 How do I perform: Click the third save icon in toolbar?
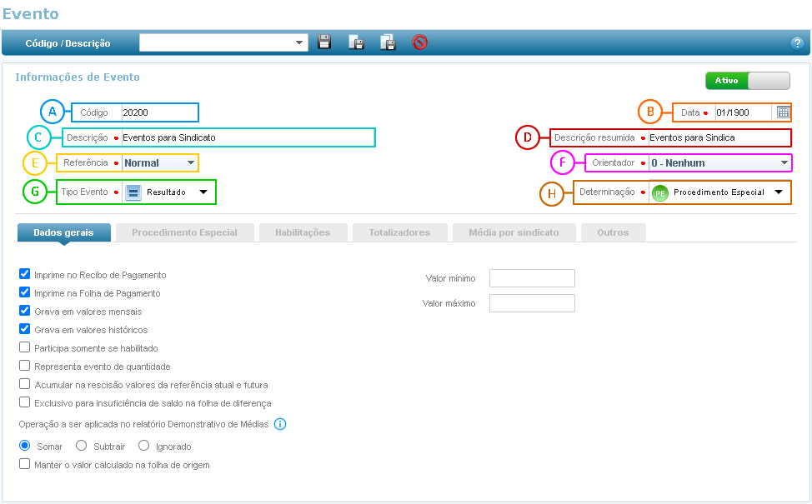pyautogui.click(x=387, y=42)
